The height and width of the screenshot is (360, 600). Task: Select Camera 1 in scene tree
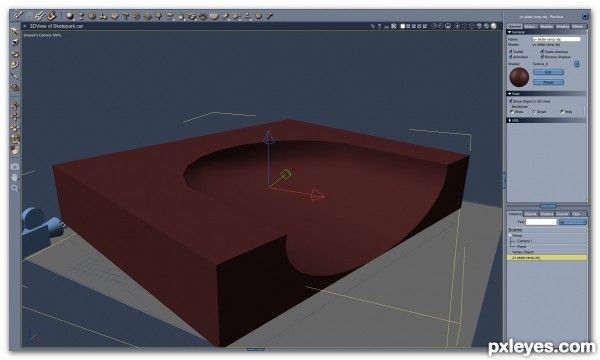(x=524, y=241)
